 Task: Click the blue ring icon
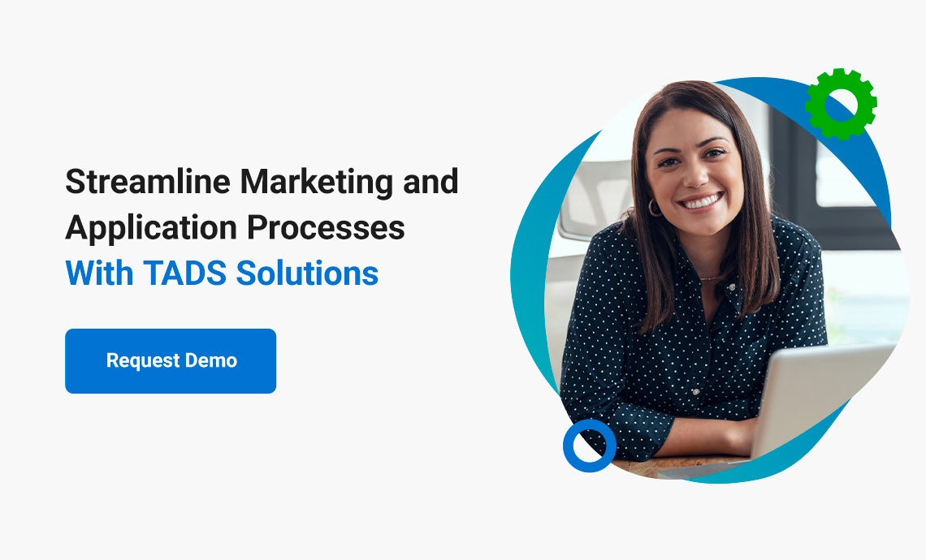pos(590,446)
